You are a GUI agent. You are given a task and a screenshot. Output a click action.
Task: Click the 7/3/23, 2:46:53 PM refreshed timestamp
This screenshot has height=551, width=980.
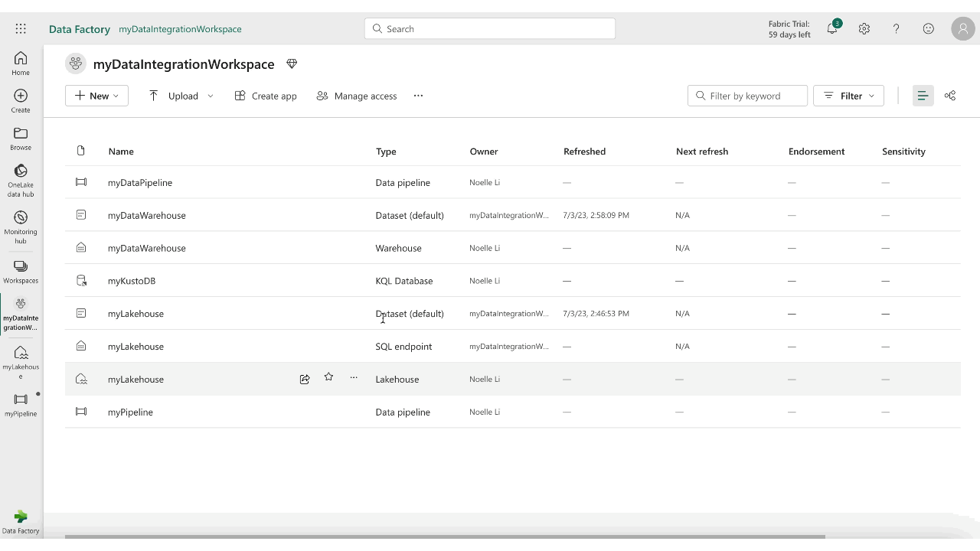click(596, 313)
